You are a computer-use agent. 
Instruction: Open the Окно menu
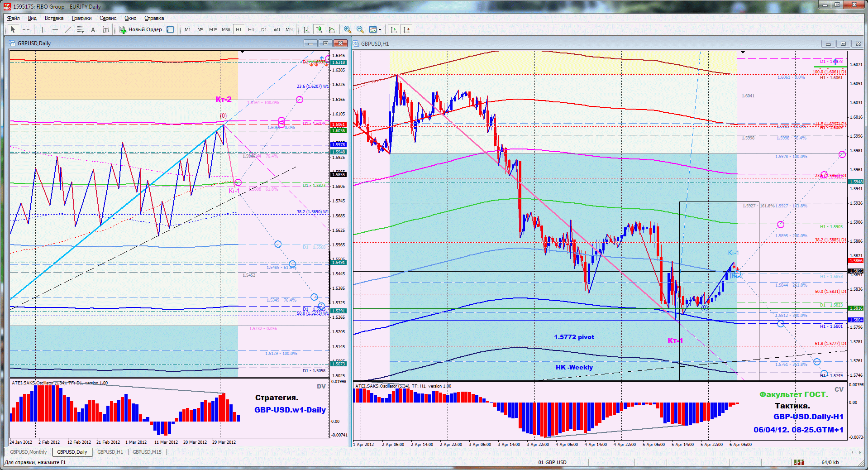[x=130, y=18]
